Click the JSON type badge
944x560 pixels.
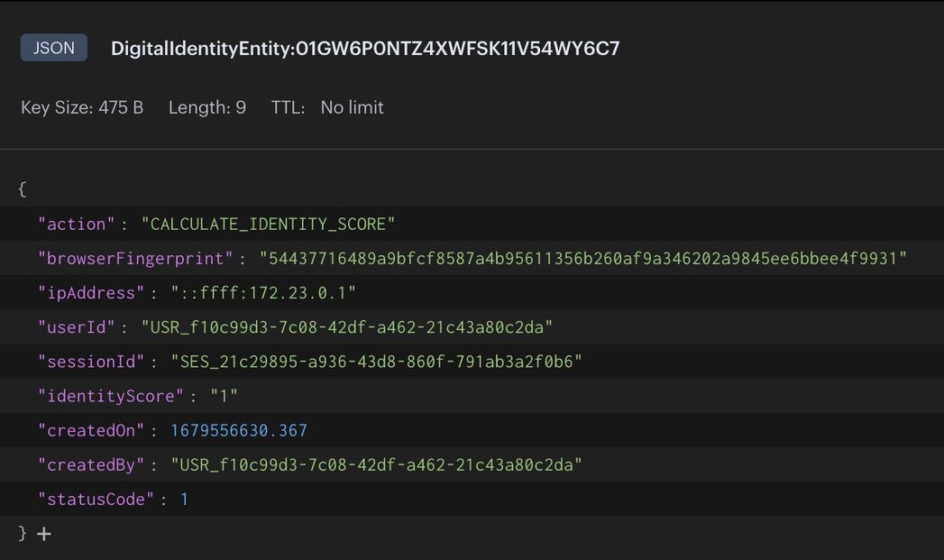(53, 48)
